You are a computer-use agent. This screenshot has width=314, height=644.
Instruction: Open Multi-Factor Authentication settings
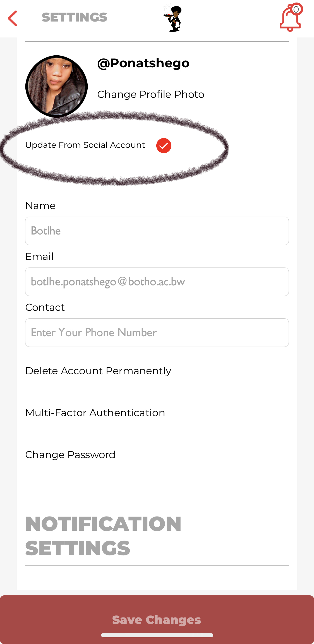coord(95,413)
